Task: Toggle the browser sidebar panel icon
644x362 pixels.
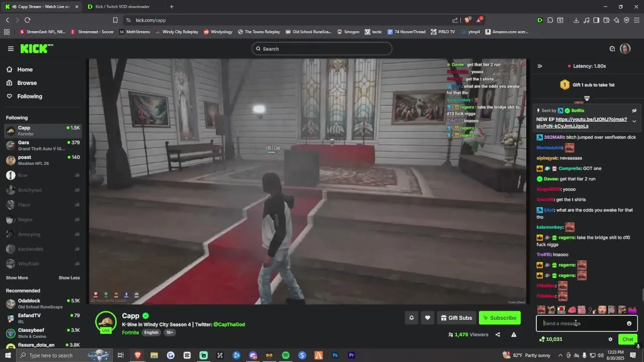Action: pos(596,20)
